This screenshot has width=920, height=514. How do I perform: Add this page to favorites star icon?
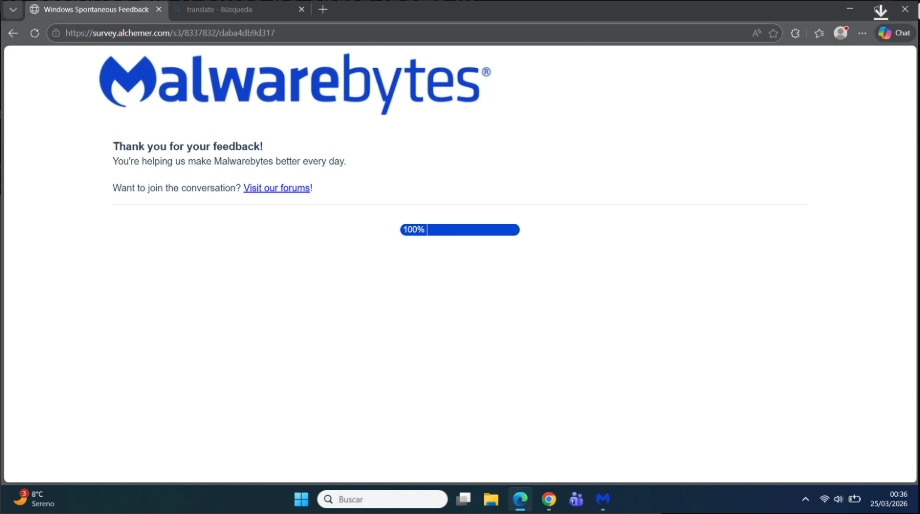tap(773, 33)
